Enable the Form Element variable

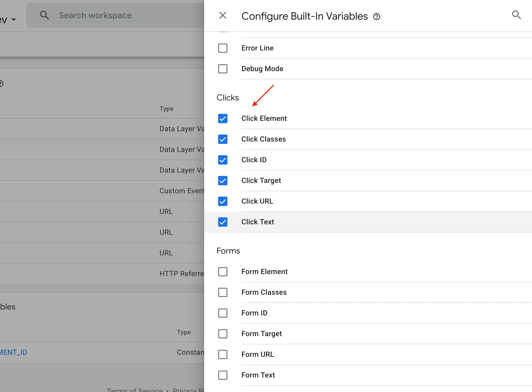click(x=223, y=272)
